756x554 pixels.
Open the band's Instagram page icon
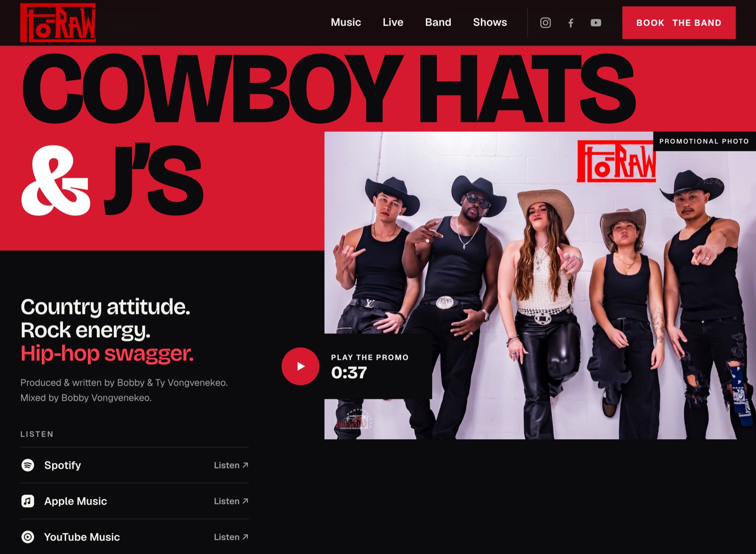[x=545, y=23]
